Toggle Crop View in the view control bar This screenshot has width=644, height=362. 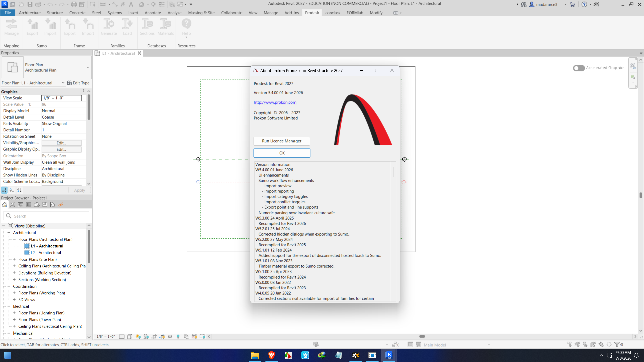[154, 337]
